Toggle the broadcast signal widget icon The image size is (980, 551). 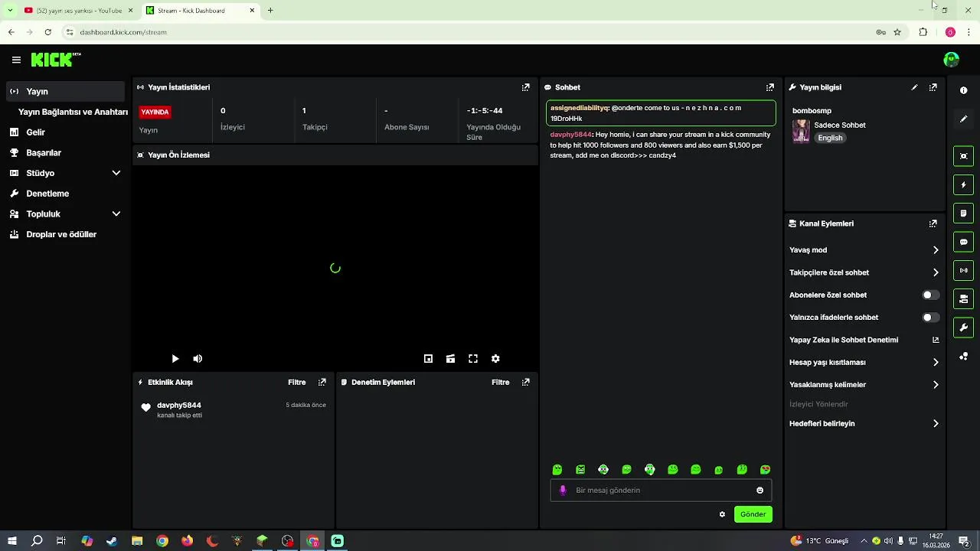pos(963,270)
